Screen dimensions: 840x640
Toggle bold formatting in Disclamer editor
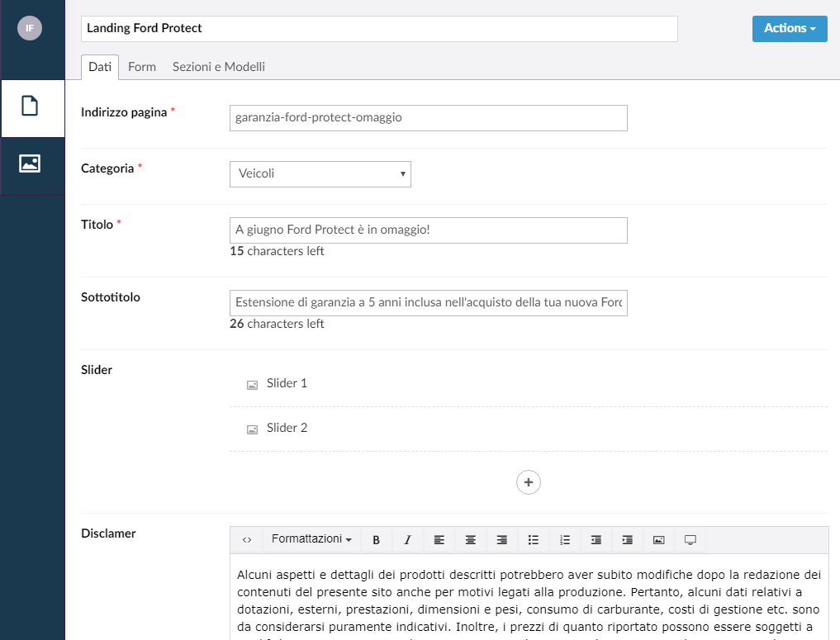[377, 540]
